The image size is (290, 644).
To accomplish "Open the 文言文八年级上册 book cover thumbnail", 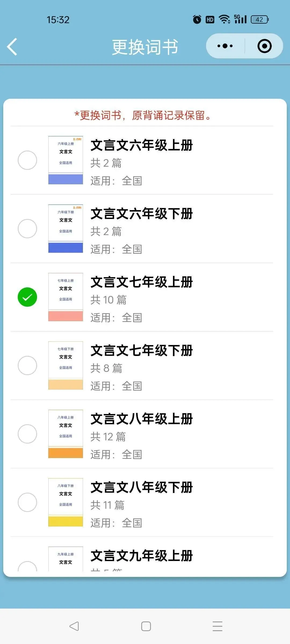I will click(66, 434).
